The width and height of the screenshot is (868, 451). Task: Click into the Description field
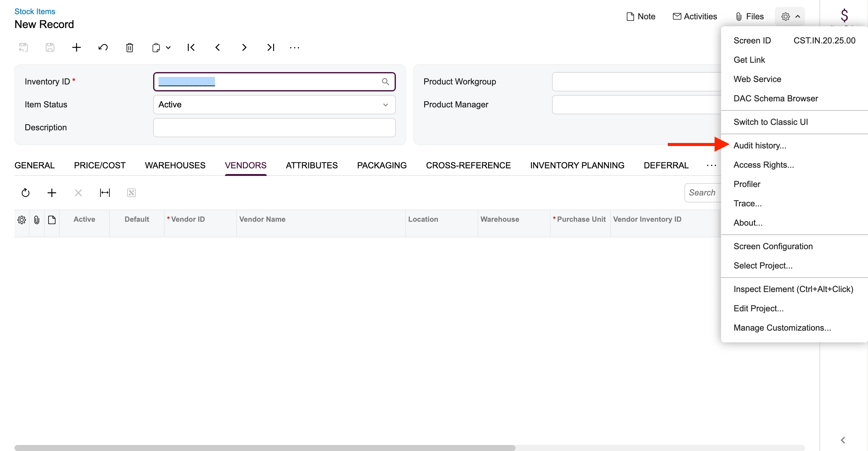[274, 128]
